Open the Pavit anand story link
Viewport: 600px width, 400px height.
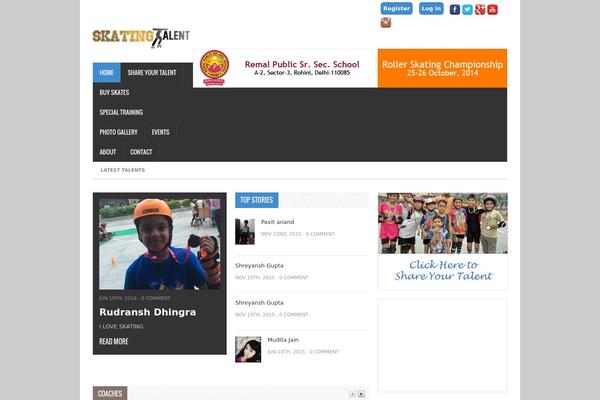click(277, 222)
